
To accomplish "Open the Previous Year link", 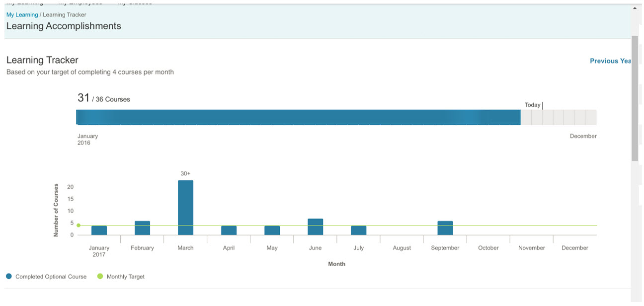I will click(x=610, y=61).
